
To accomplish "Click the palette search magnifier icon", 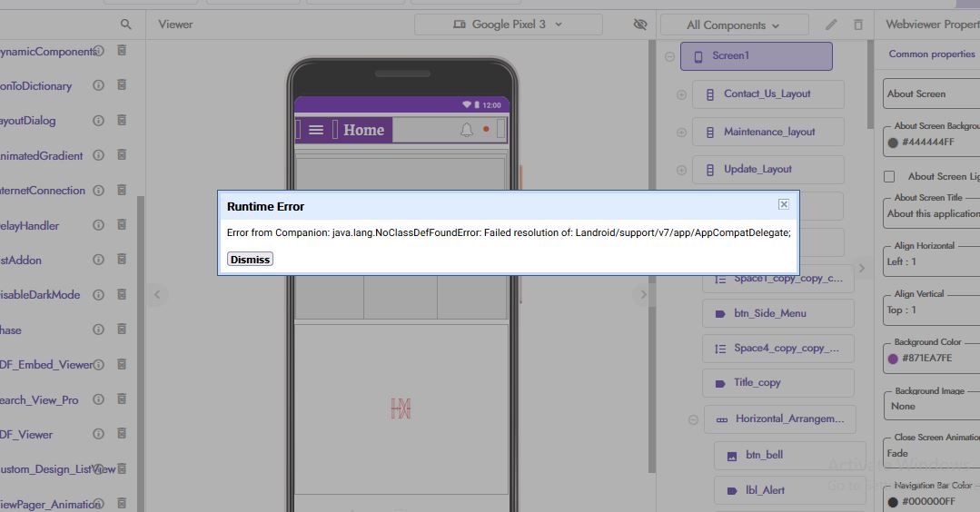I will (126, 25).
